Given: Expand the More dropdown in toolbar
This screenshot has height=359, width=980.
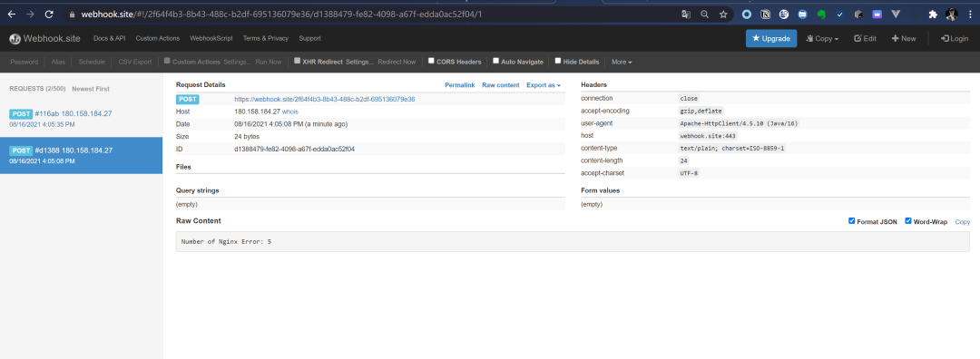Looking at the screenshot, I should pyautogui.click(x=622, y=62).
